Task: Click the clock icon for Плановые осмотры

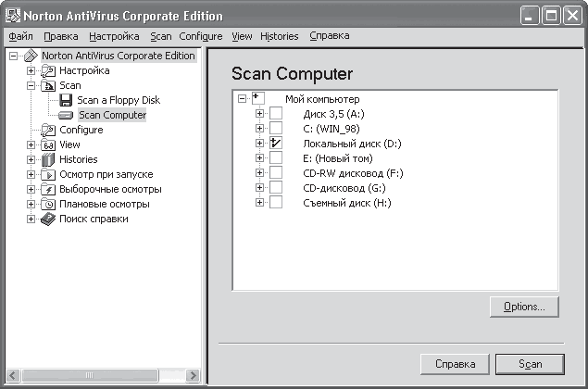Action: pos(48,204)
